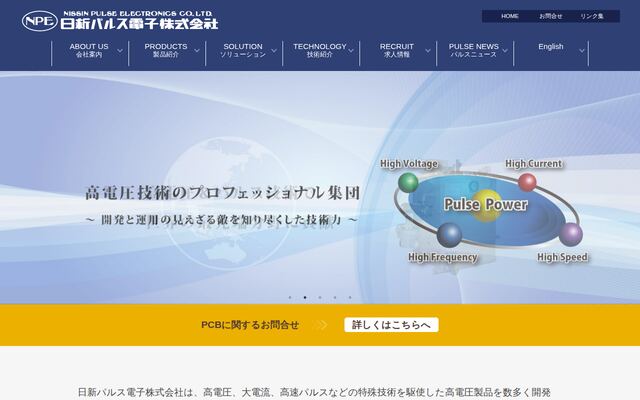This screenshot has width=640, height=400.
Task: Open the SOLUTION ソリューション menu
Action: tap(244, 50)
